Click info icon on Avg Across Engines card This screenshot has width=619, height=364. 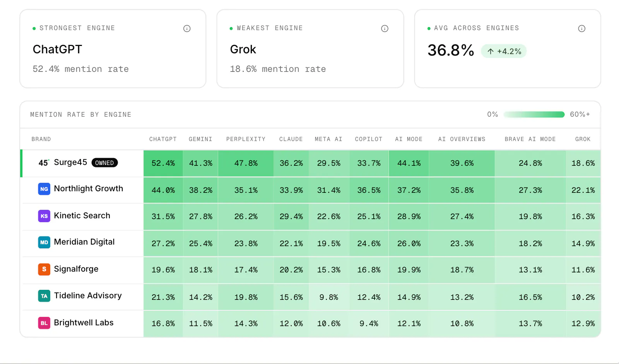(581, 29)
